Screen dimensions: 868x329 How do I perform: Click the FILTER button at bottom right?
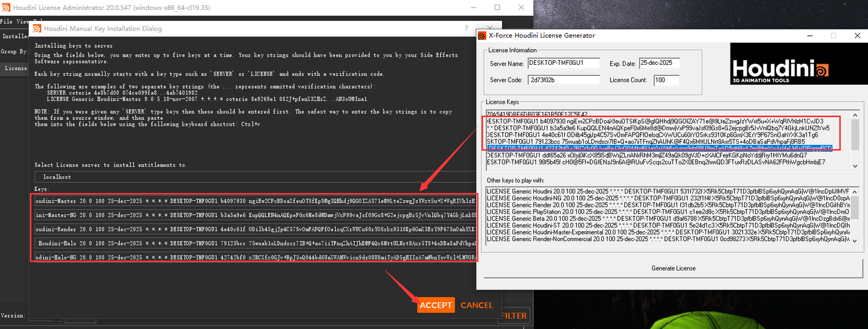point(514,316)
